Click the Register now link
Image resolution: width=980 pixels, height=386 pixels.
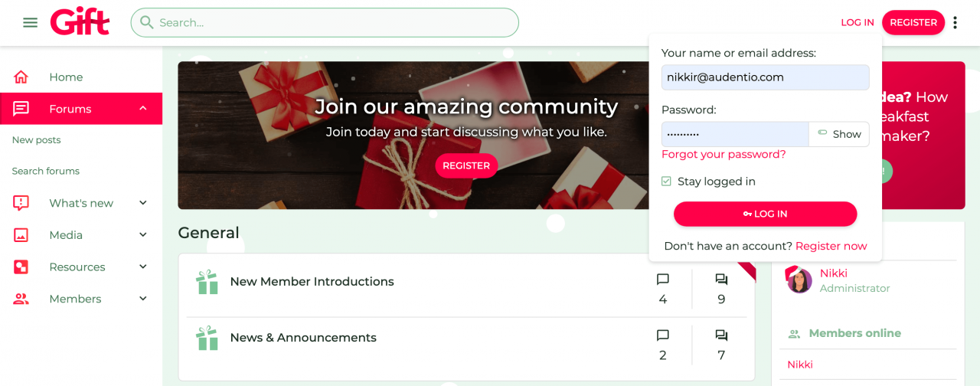(x=831, y=246)
